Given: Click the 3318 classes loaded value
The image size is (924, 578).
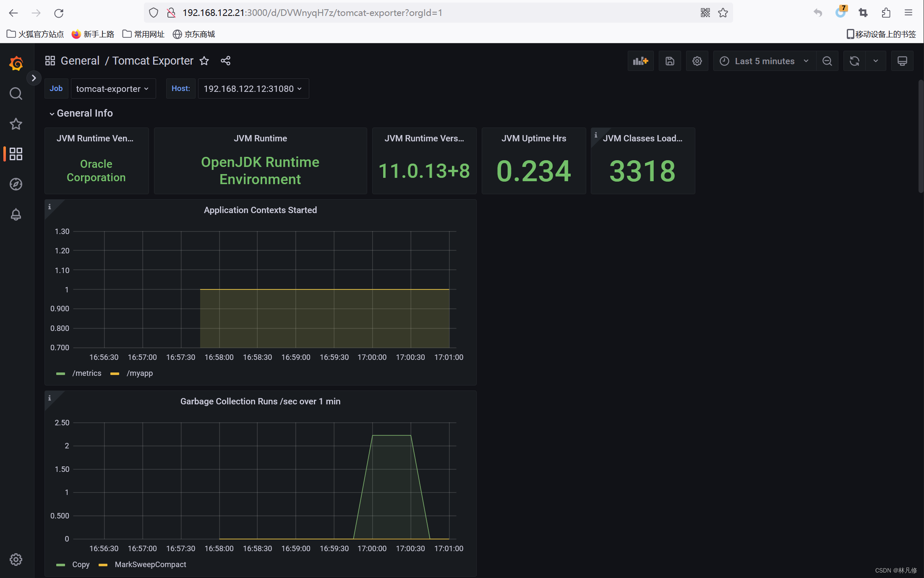Looking at the screenshot, I should pos(642,171).
